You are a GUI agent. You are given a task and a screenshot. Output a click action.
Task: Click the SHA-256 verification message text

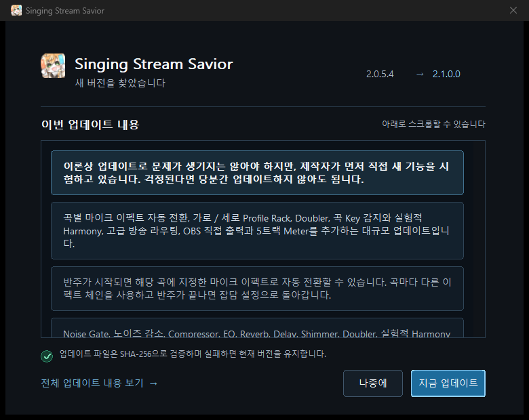(x=193, y=354)
